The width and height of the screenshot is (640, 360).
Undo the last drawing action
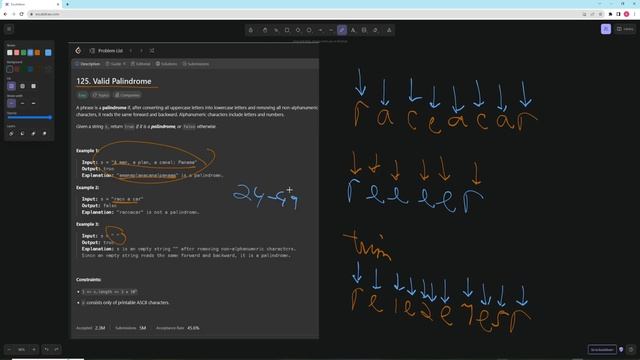(47, 349)
